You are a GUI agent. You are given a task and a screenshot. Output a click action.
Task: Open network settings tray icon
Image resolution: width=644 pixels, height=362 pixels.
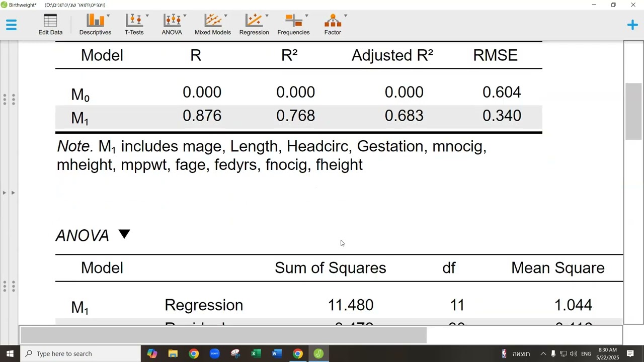(563, 353)
